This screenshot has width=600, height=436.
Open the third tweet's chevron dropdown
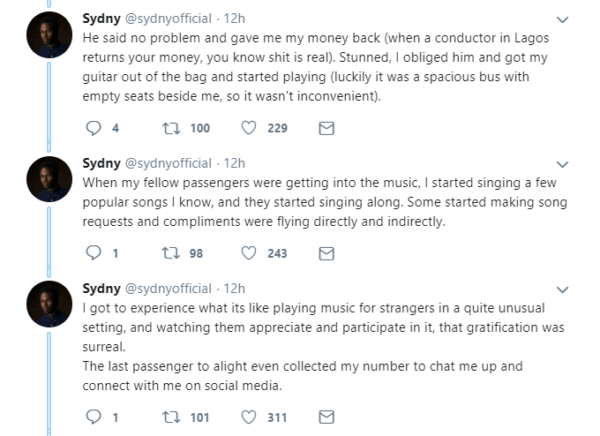562,290
